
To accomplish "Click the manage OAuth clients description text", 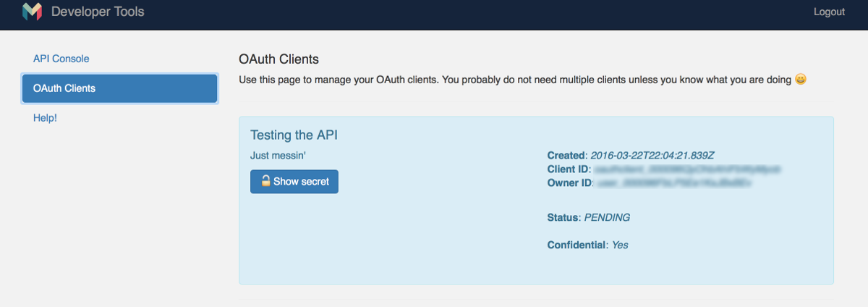I will [x=515, y=79].
